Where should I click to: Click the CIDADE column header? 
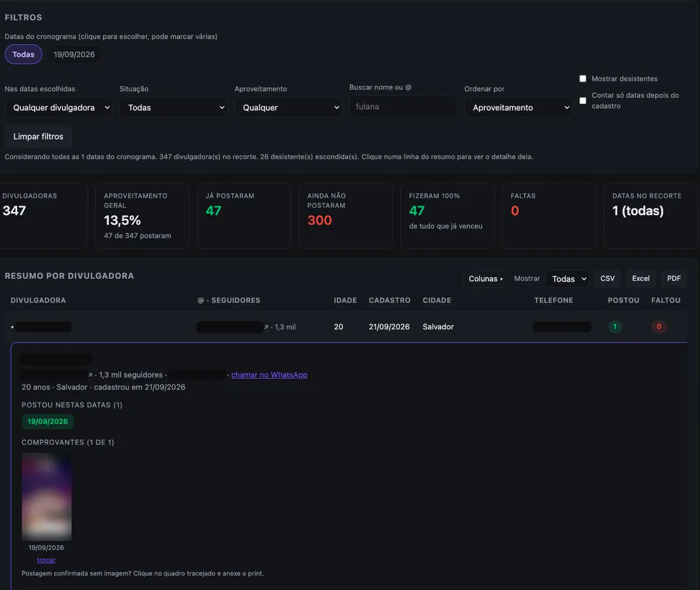tap(437, 300)
